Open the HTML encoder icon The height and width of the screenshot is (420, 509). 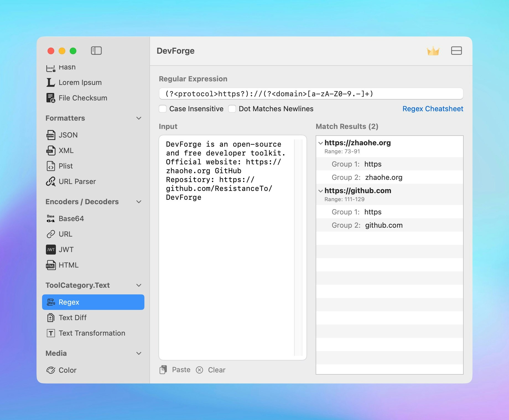point(51,265)
